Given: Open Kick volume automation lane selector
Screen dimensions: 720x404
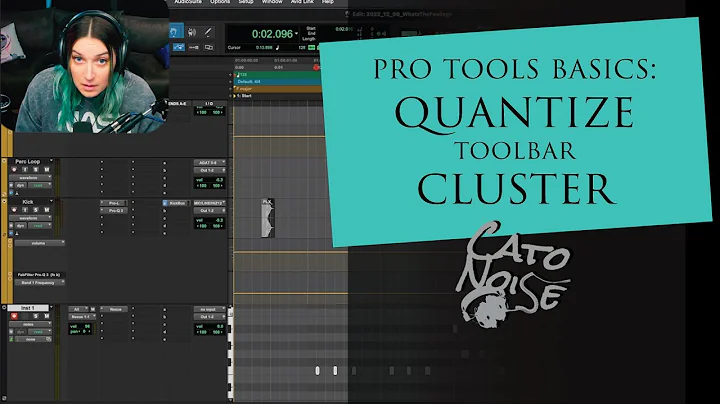Looking at the screenshot, I should 39,243.
